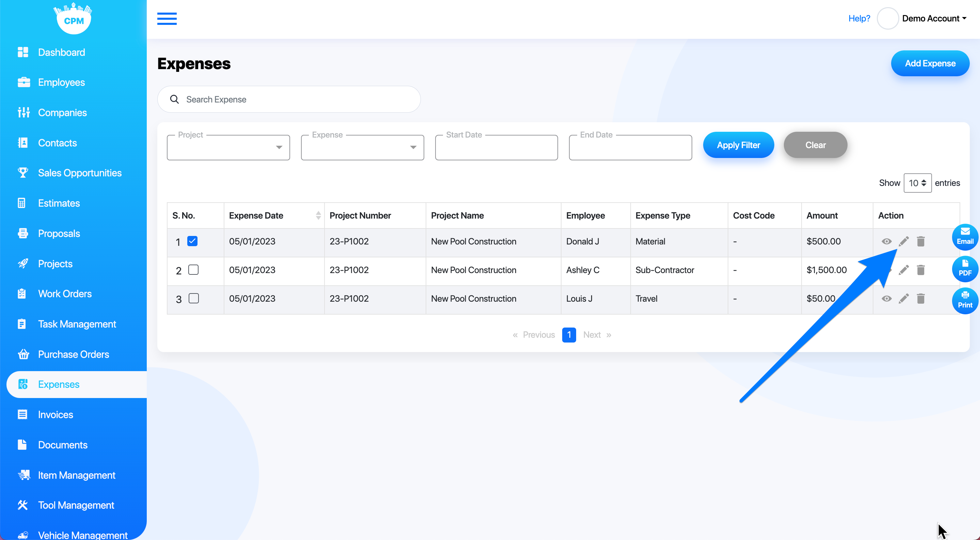Check the row 2 checkbox
The height and width of the screenshot is (540, 980).
(x=193, y=270)
